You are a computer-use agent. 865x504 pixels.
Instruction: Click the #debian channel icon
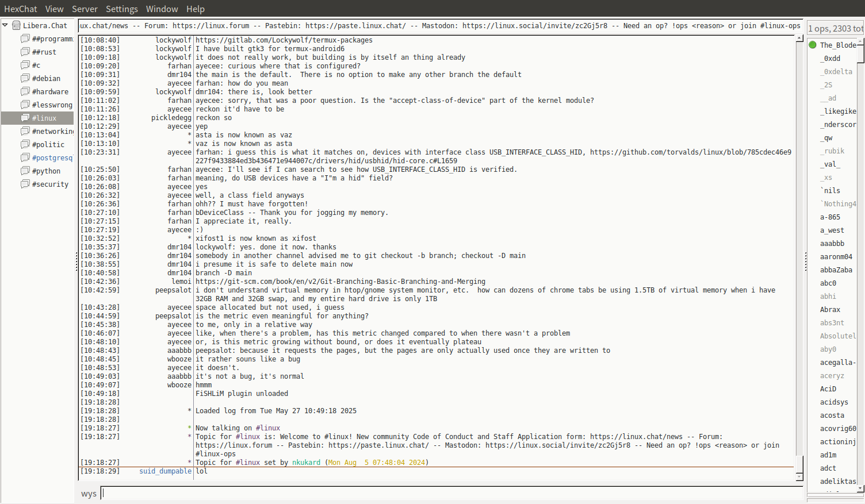coord(25,78)
